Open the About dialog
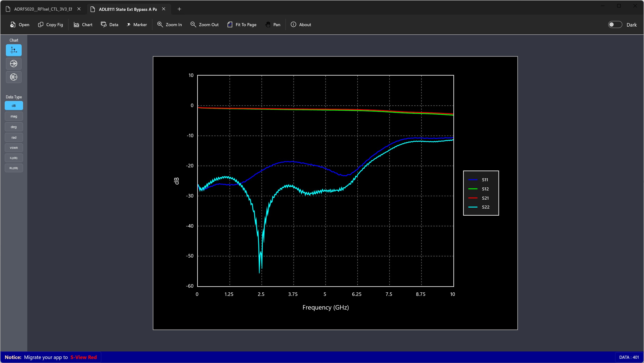This screenshot has width=644, height=363. tap(301, 24)
